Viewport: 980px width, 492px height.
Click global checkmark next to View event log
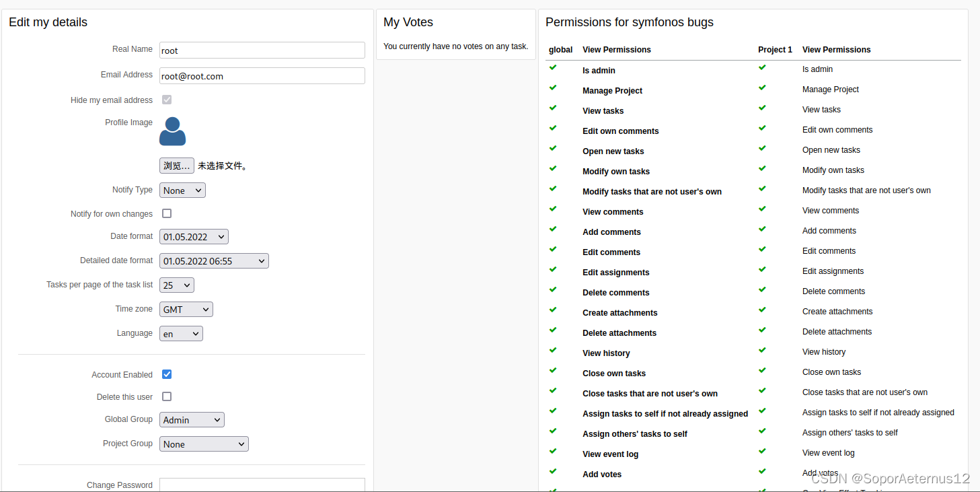(553, 451)
